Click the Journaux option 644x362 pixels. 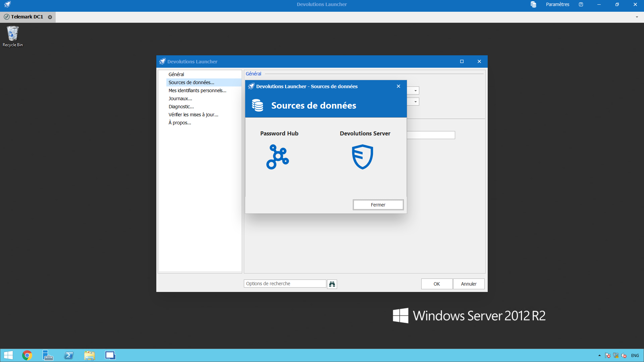coord(180,99)
